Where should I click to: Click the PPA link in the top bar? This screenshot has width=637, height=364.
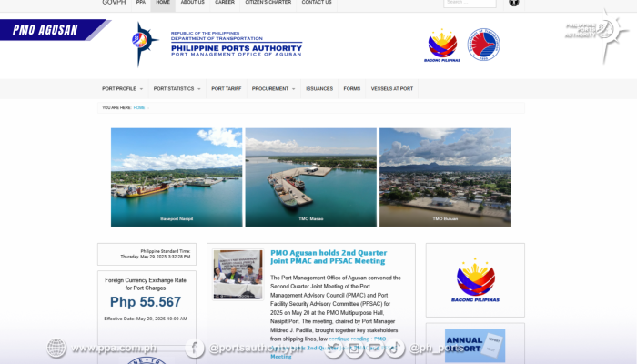click(x=141, y=3)
